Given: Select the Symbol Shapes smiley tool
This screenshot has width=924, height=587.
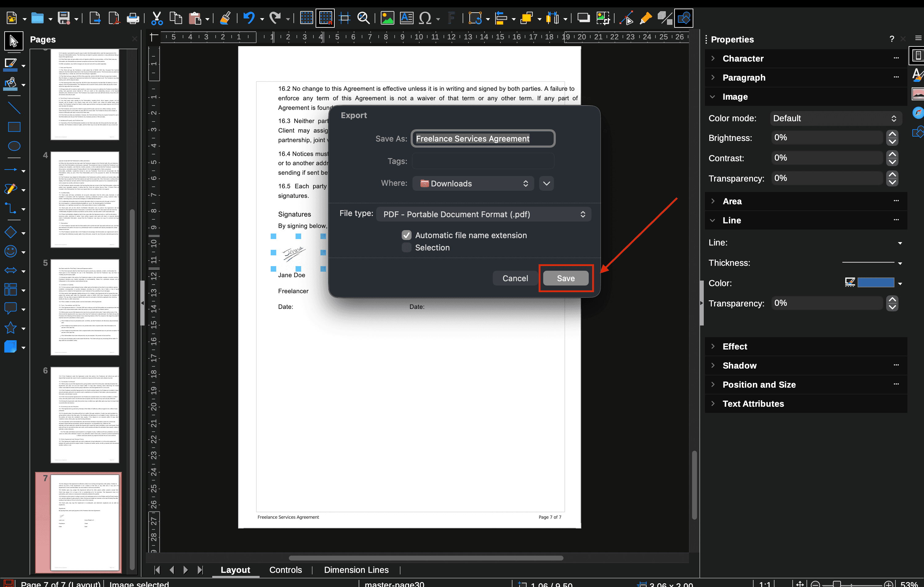Looking at the screenshot, I should pos(11,251).
